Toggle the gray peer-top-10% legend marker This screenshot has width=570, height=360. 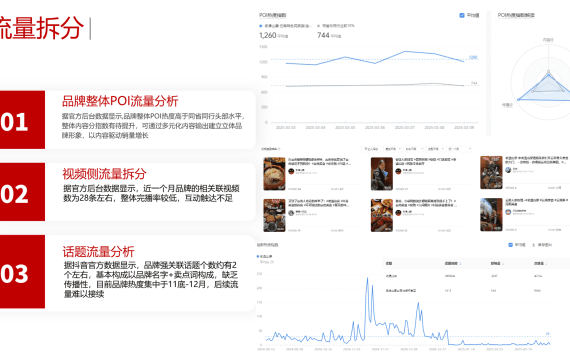point(319,26)
